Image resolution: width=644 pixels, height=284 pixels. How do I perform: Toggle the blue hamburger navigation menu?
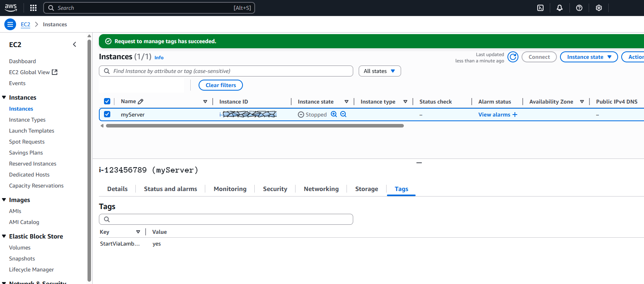(10, 24)
